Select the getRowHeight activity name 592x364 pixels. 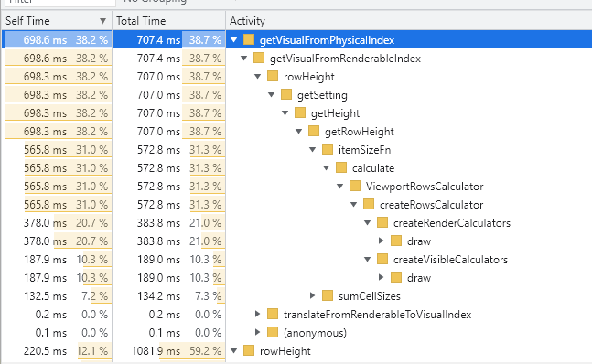tap(359, 132)
